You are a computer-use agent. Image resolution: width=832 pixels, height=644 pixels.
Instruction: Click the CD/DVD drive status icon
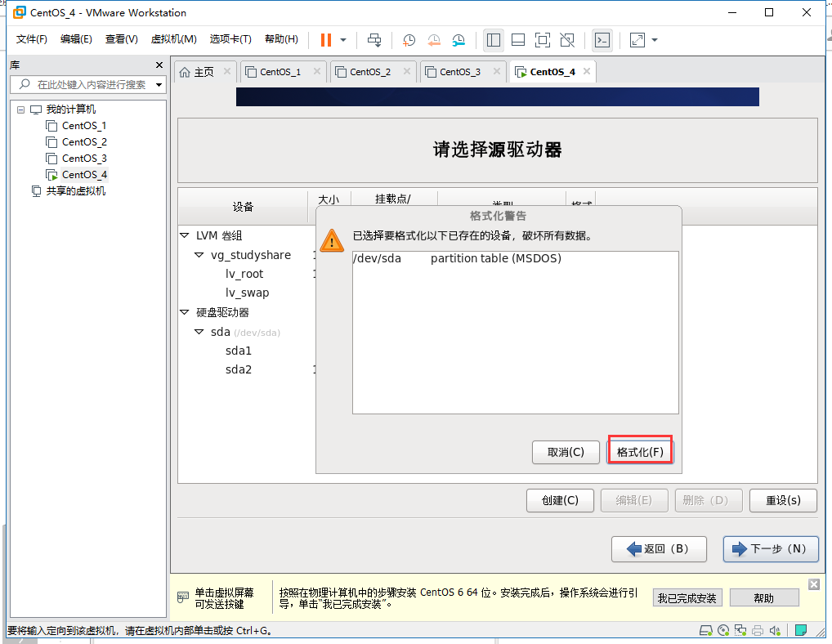(x=723, y=630)
